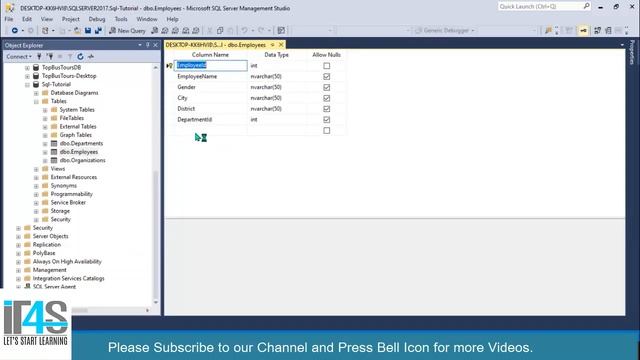Click the Find in Files toolbar icon
The width and height of the screenshot is (640, 360).
548,31
